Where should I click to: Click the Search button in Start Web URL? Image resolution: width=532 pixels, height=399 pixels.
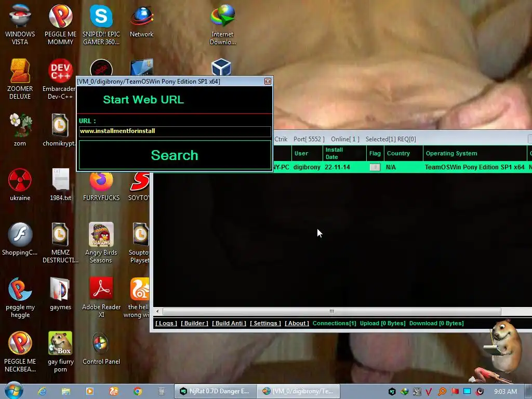click(175, 155)
